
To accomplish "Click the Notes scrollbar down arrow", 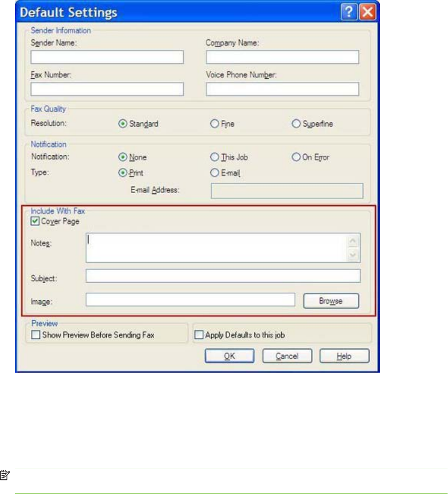I will (x=353, y=254).
